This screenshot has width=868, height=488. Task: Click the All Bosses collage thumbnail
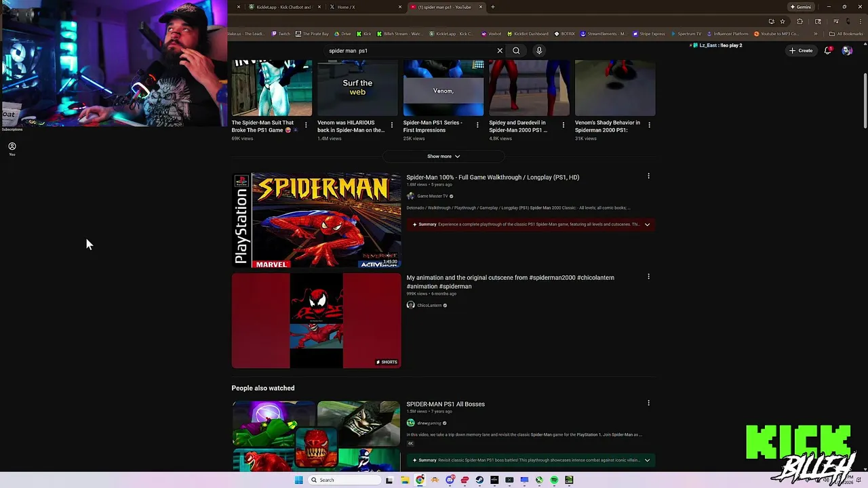click(x=316, y=435)
